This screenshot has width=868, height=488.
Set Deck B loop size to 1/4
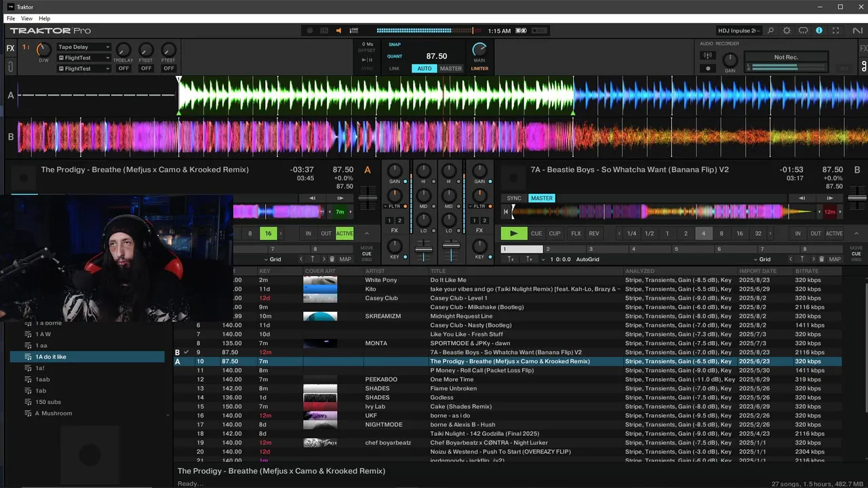(631, 233)
